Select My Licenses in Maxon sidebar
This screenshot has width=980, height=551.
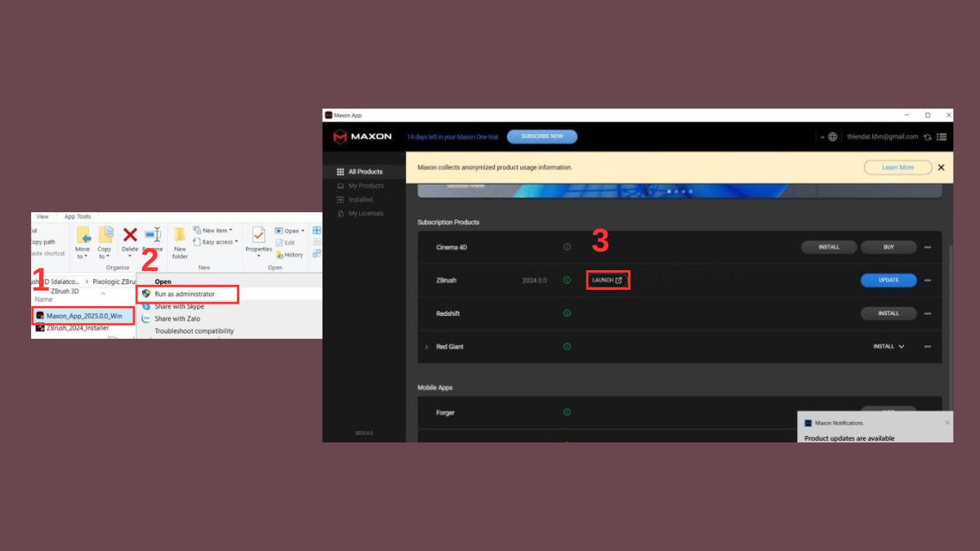(x=359, y=213)
